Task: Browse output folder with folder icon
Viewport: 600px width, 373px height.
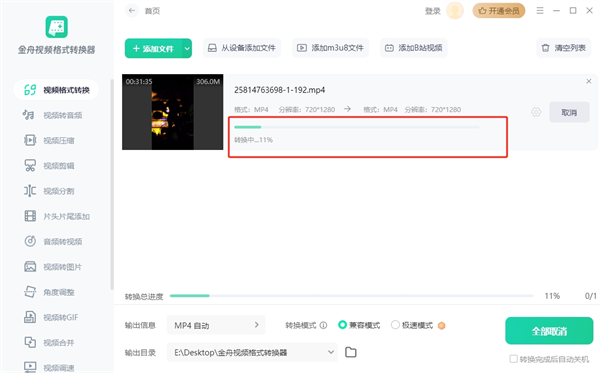Action: click(351, 352)
